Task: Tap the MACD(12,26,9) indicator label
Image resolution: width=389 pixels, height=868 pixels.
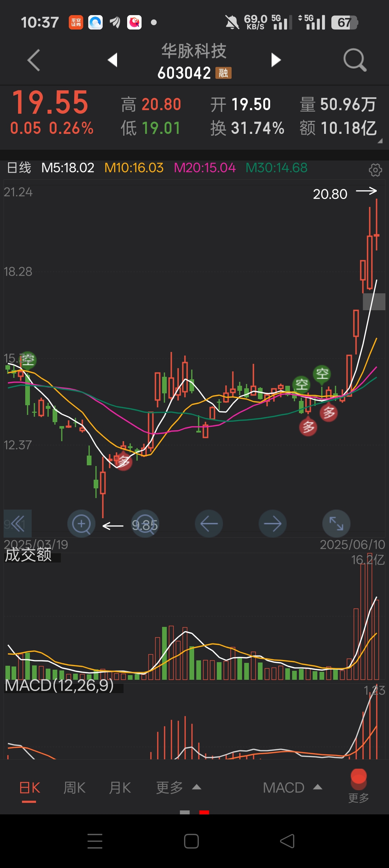Action: (x=59, y=686)
